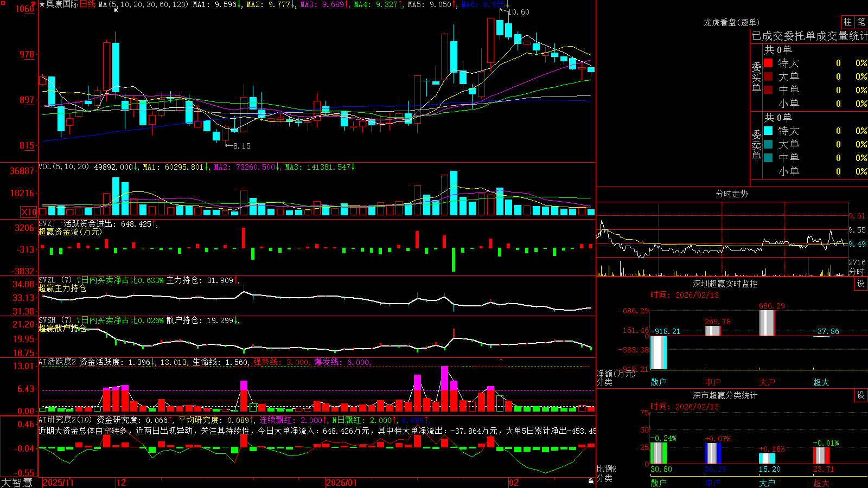Toggle the 柱 bar-chart display mode
Viewport: 868px width, 488px height.
pyautogui.click(x=847, y=22)
